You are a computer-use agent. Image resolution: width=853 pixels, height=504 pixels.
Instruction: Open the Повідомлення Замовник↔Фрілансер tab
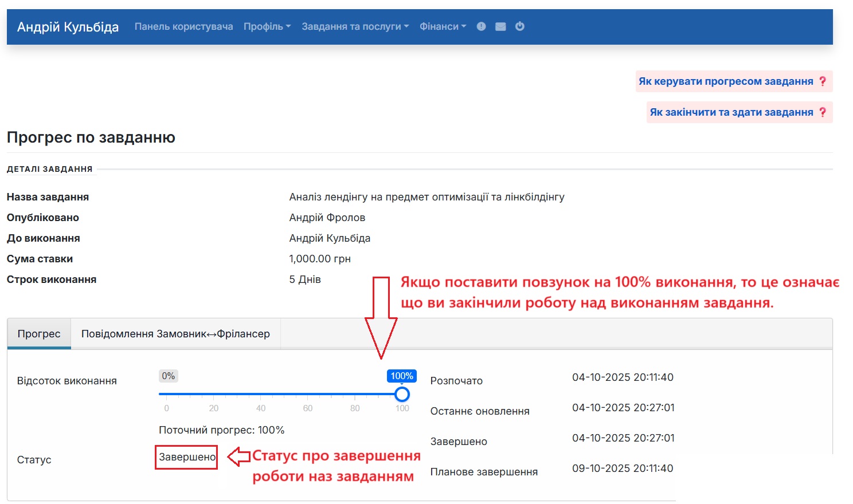pos(175,333)
